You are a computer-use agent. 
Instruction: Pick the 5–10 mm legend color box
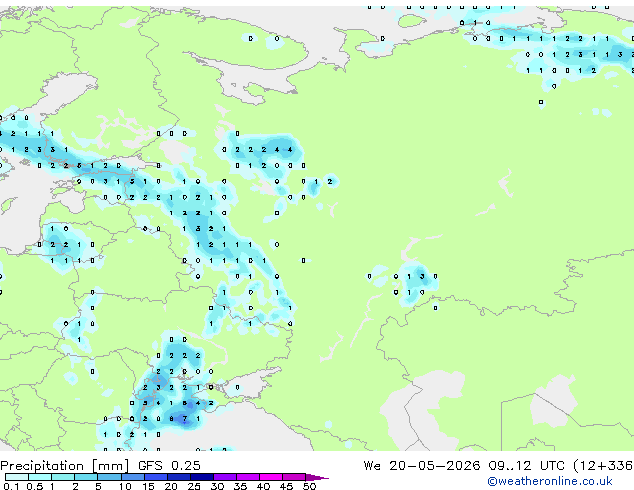click(109, 477)
